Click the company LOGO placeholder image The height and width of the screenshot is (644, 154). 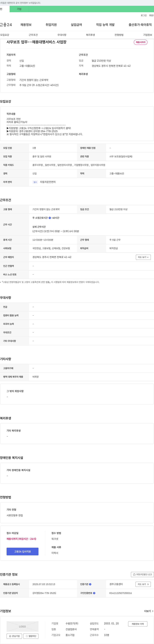pos(22,626)
